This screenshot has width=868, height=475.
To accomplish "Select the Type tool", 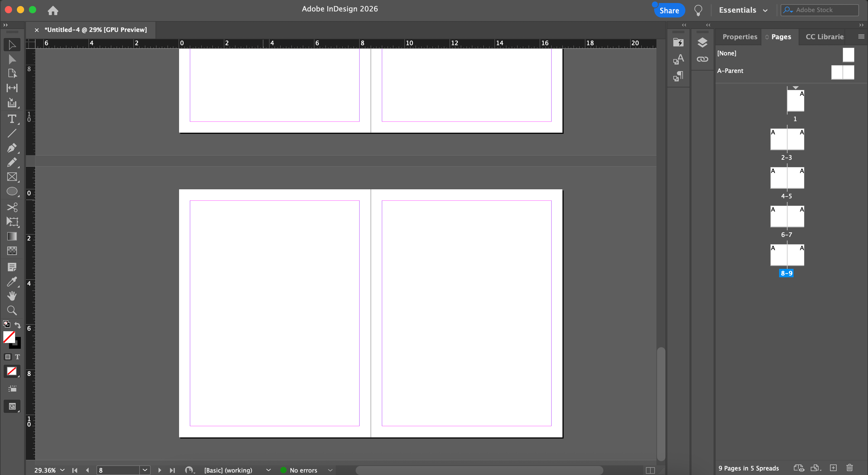I will click(12, 119).
